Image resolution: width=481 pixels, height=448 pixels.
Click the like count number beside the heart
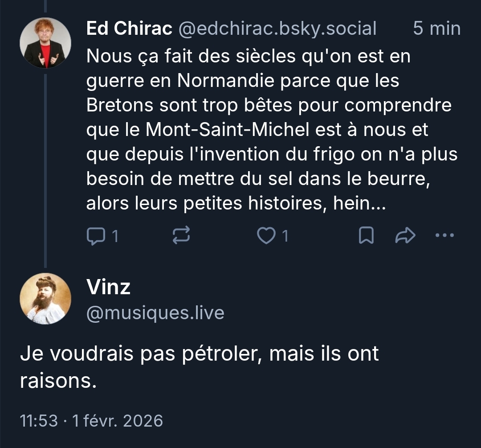[285, 236]
